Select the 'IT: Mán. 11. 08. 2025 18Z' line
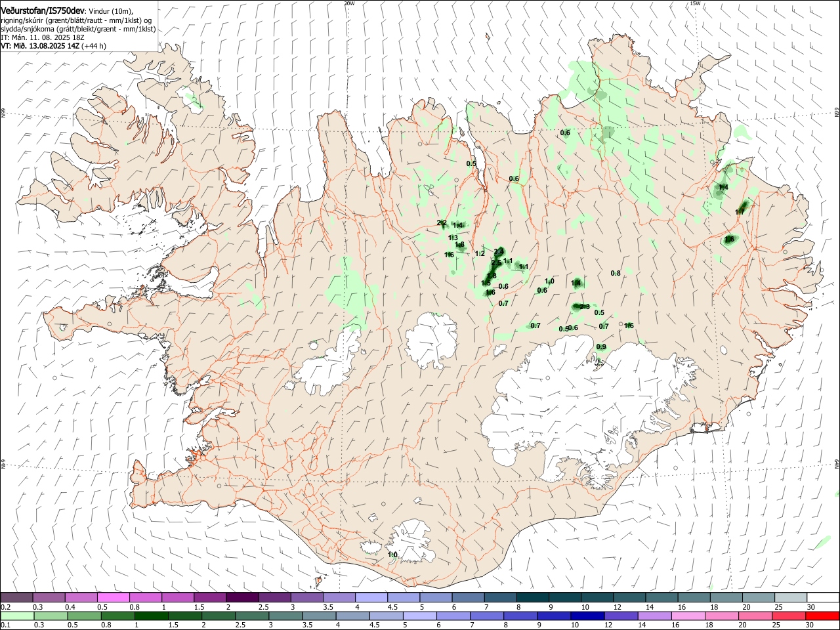The image size is (840, 630). [x=43, y=37]
